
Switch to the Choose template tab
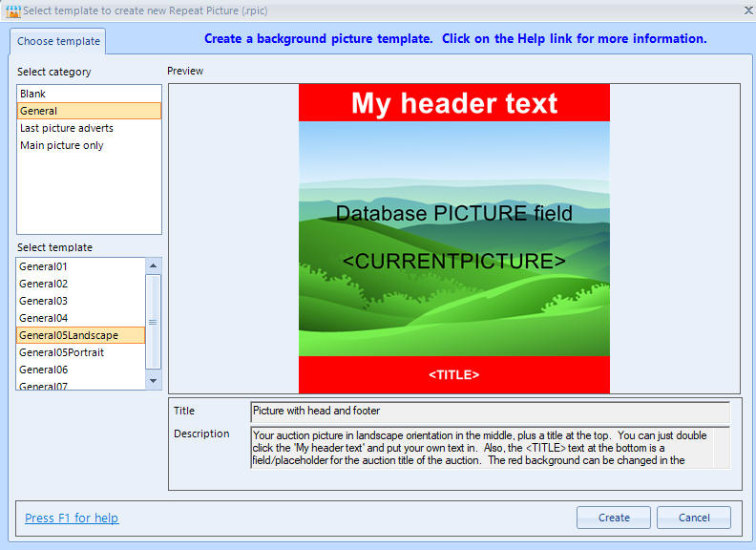tap(58, 41)
